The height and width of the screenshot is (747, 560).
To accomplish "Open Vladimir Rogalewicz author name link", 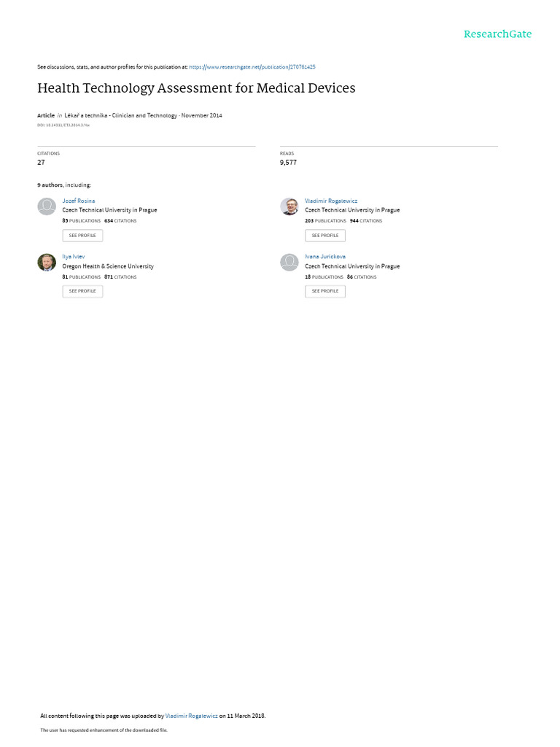I will [x=331, y=201].
